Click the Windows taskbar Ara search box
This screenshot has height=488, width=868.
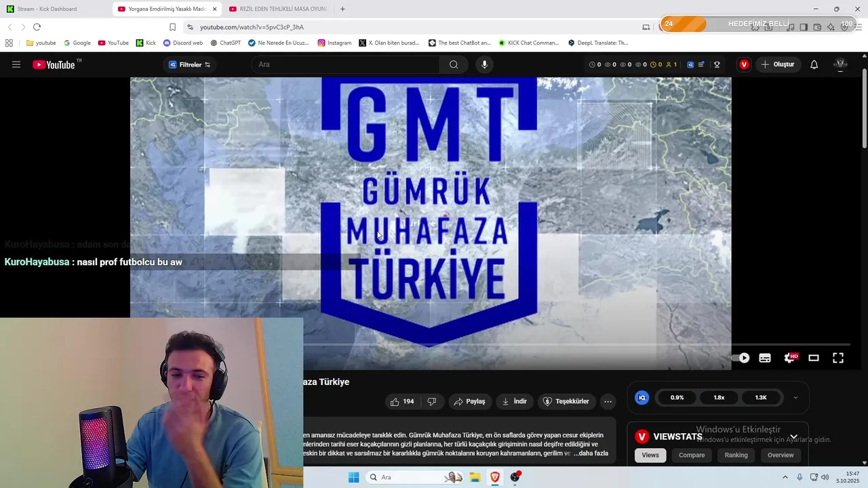tap(416, 477)
